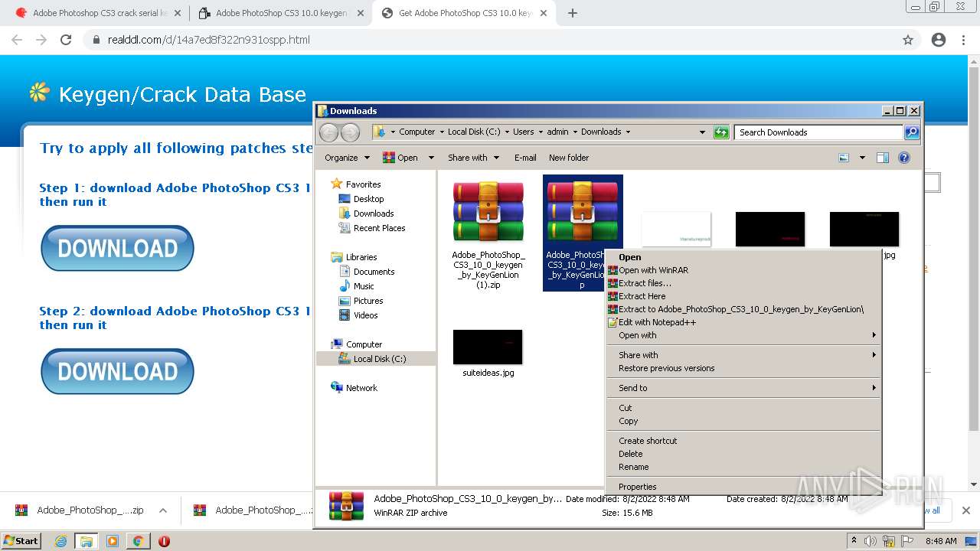Choose Delete in the context menu
The image size is (980, 551).
[630, 454]
